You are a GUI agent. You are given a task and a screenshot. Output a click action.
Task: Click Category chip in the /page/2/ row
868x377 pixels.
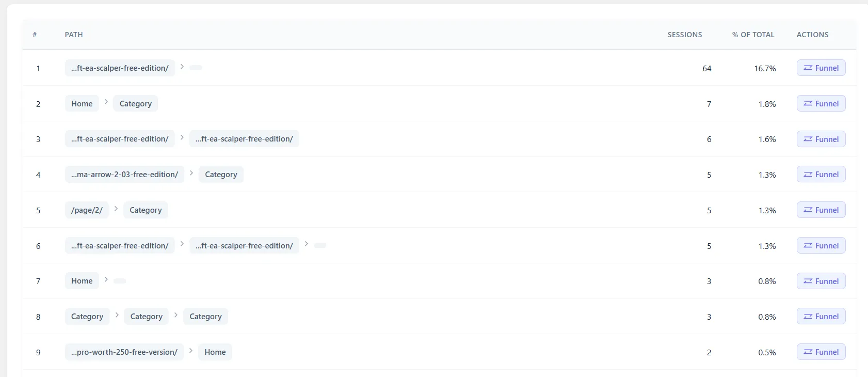146,210
